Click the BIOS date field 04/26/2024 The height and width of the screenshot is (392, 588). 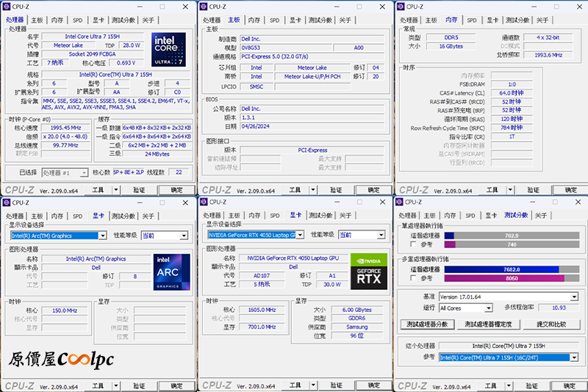tap(312, 126)
